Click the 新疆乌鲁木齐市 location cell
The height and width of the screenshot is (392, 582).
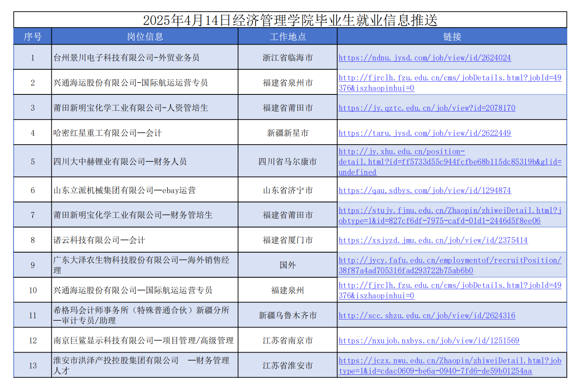click(x=288, y=316)
